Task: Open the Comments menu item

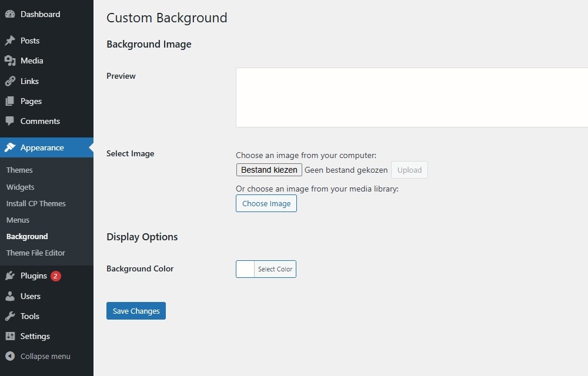Action: pyautogui.click(x=40, y=121)
